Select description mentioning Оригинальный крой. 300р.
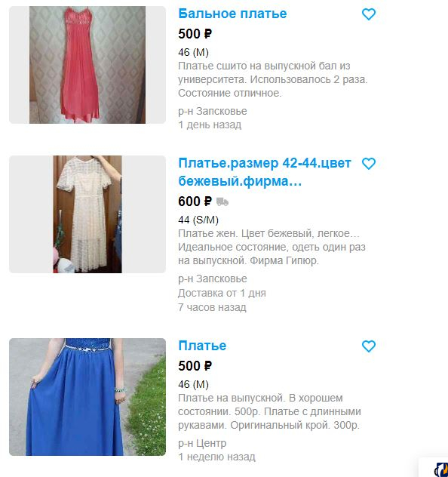Viewport: 448px width, 477px height. click(269, 411)
